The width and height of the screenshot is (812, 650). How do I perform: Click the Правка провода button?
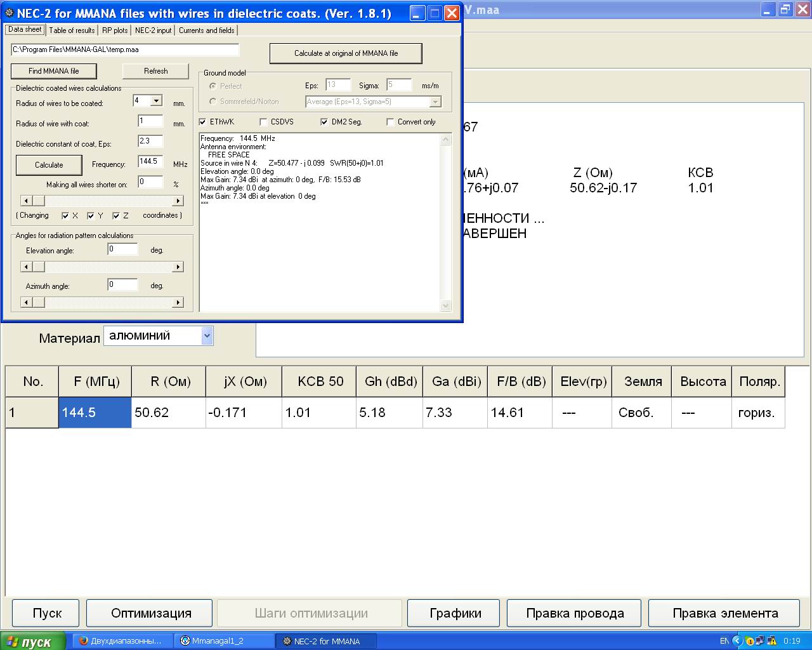coord(575,613)
